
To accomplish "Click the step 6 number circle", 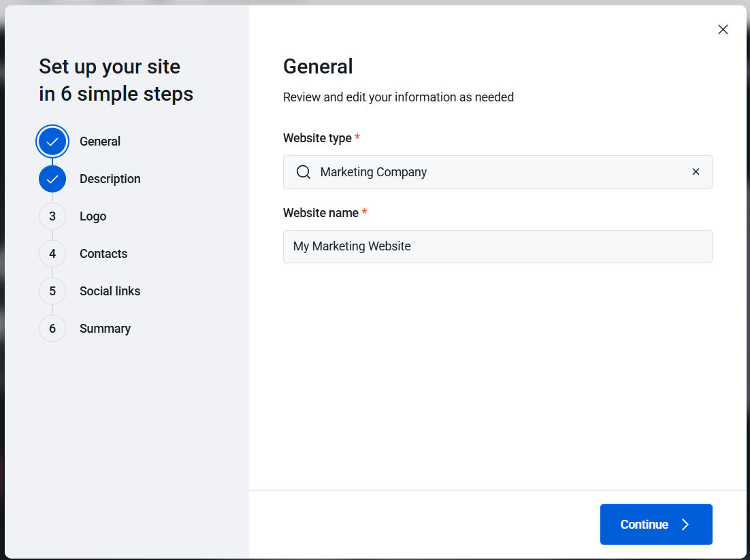I will click(52, 329).
